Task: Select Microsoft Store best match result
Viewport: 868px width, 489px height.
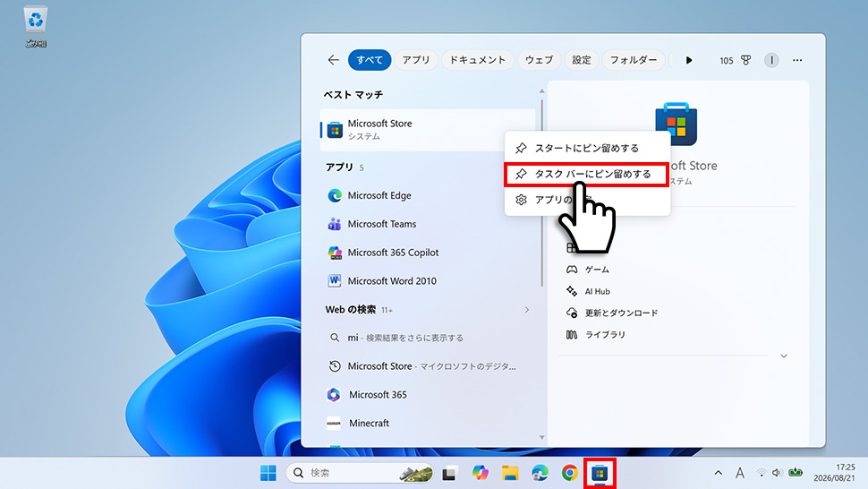Action: click(x=428, y=130)
